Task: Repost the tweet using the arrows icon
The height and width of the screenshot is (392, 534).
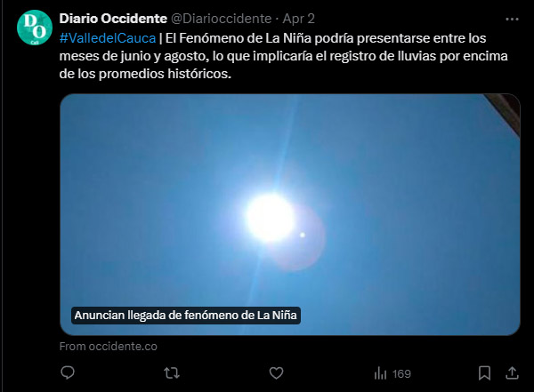Action: 172,373
